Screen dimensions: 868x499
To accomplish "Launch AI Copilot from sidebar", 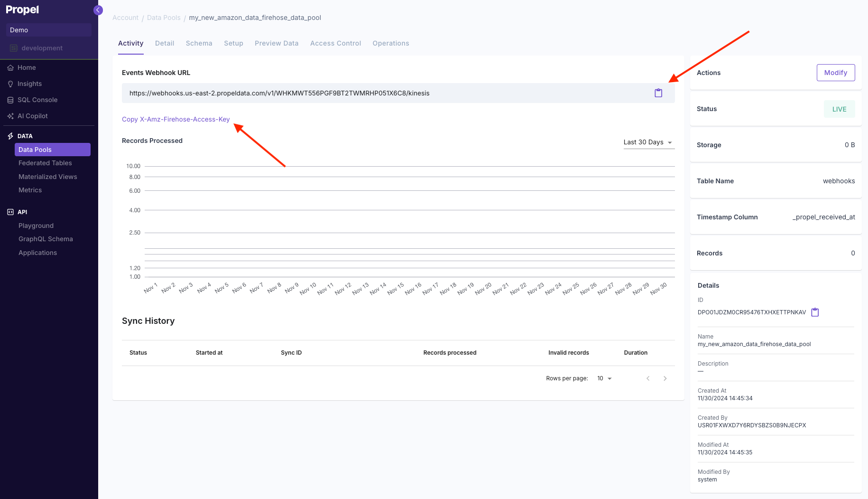I will (32, 116).
